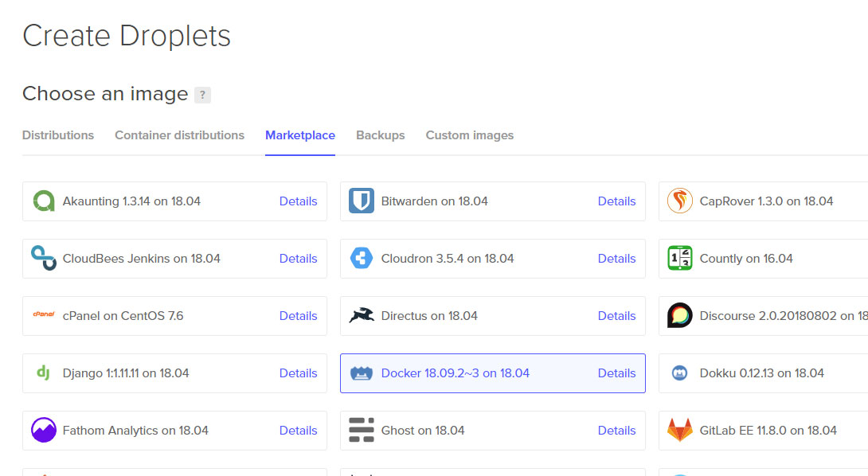Click the Akaunting logo icon

pos(44,201)
